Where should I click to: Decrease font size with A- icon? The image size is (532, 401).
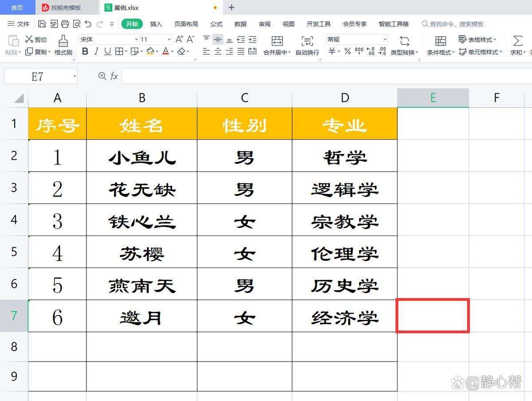click(190, 39)
